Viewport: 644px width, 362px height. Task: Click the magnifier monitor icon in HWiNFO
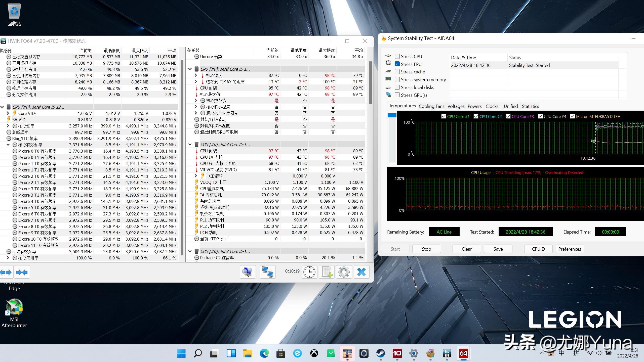248,272
